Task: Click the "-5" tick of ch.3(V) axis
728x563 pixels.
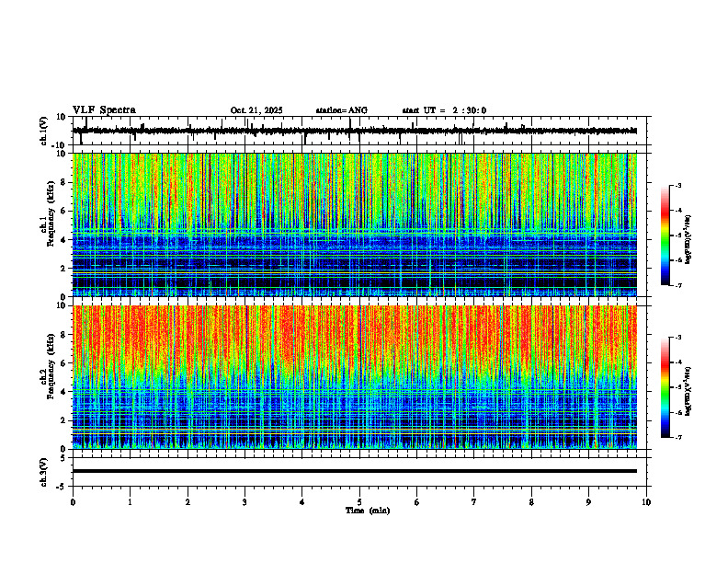Action: click(62, 487)
